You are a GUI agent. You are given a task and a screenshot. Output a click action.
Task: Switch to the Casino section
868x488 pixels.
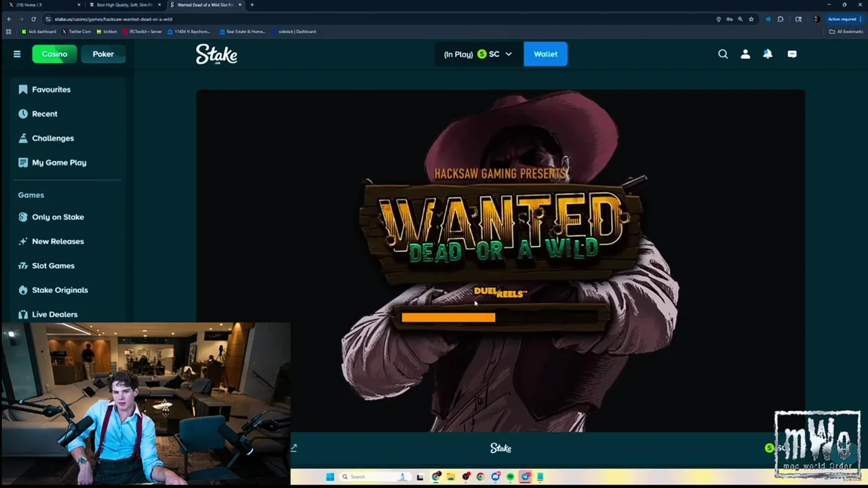54,54
